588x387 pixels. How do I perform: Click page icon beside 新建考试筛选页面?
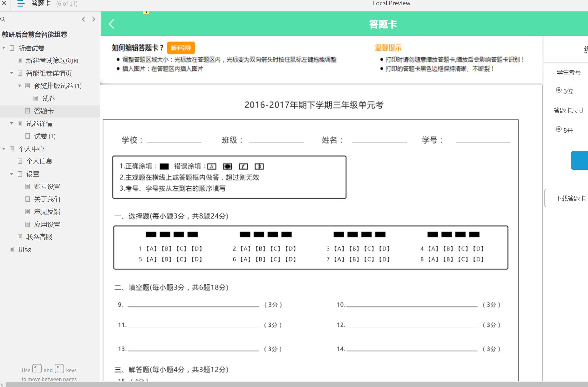tap(20, 60)
